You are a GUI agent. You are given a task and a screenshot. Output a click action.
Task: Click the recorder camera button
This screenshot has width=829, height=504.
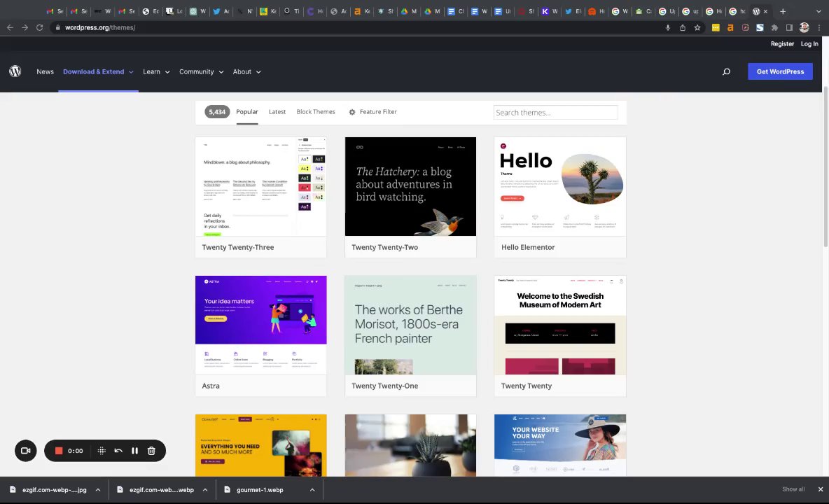[25, 451]
